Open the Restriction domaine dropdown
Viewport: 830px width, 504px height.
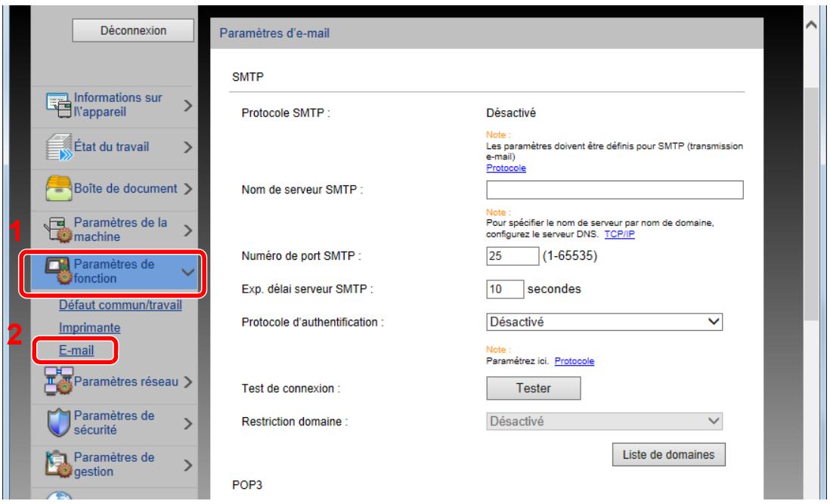(x=604, y=420)
